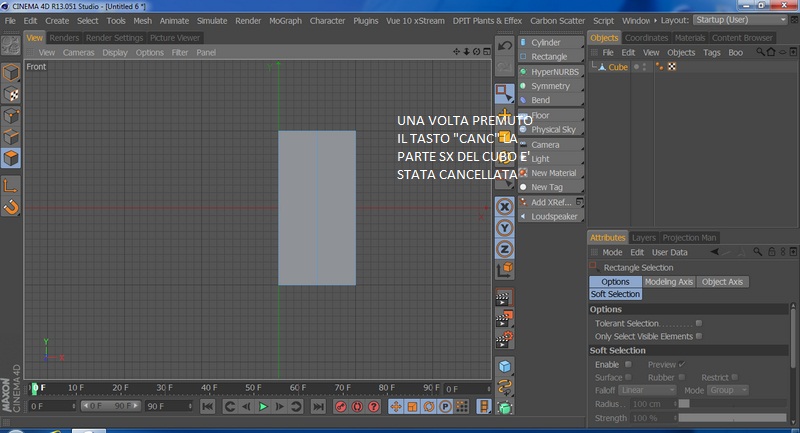Switch to the Layers tab
The image size is (800, 433).
pos(643,238)
